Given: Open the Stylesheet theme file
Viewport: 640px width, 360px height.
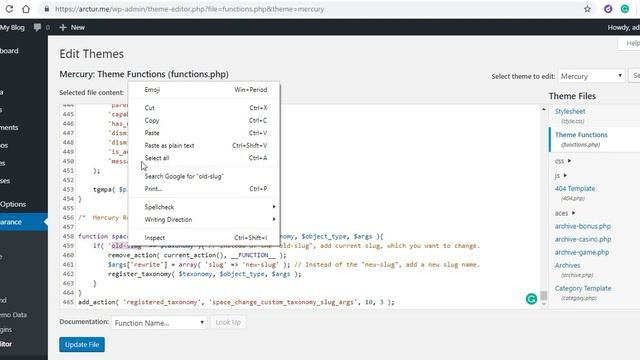Looking at the screenshot, I should (x=570, y=111).
